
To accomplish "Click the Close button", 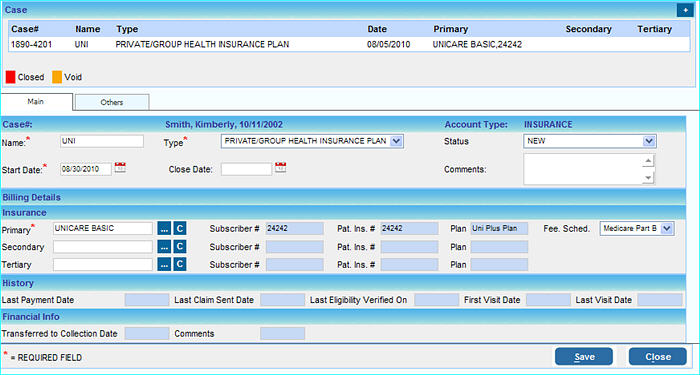I will coord(658,357).
